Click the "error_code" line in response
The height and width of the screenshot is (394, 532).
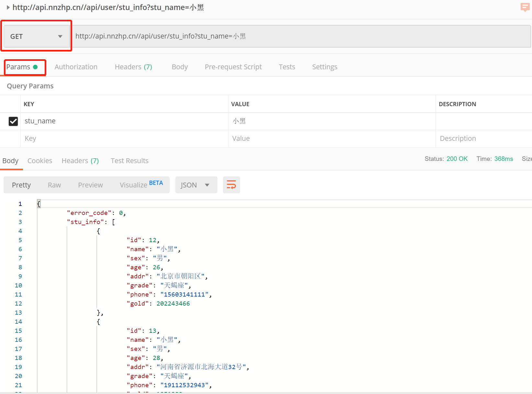96,213
